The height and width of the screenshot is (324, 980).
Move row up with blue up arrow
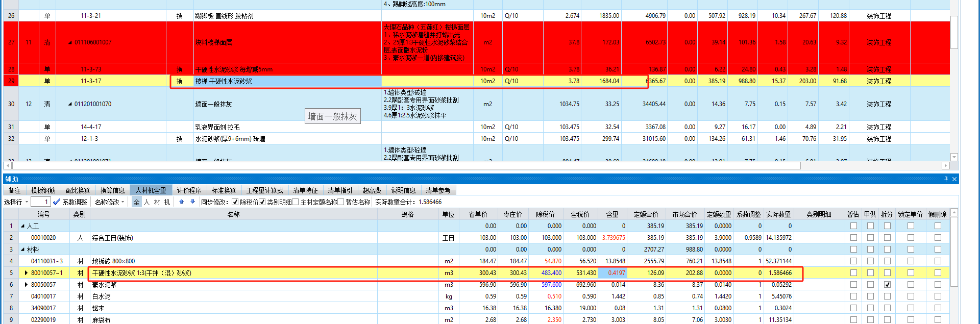click(182, 202)
